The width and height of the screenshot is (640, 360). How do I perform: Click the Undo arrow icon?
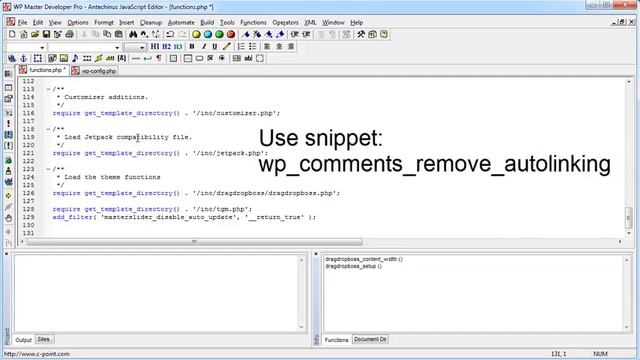click(x=170, y=34)
